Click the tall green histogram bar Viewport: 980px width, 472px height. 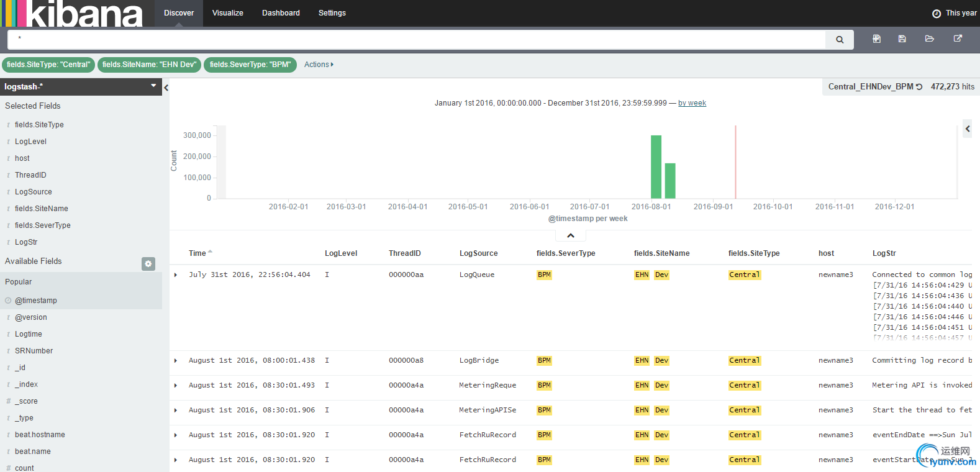click(x=656, y=166)
